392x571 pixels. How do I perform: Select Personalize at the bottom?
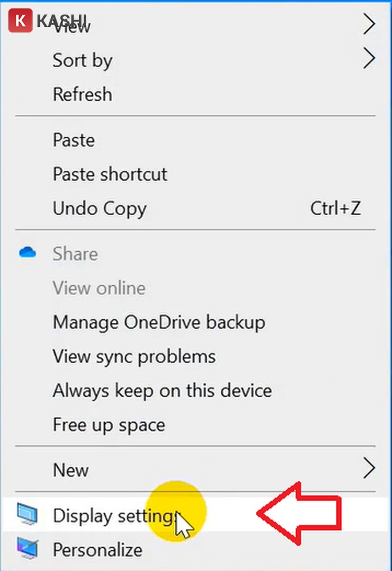pyautogui.click(x=97, y=550)
